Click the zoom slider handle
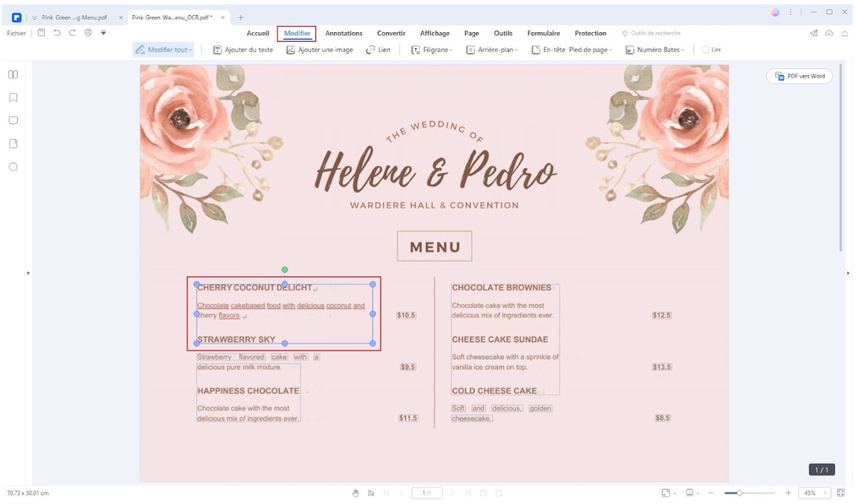856x504 pixels. tap(740, 493)
